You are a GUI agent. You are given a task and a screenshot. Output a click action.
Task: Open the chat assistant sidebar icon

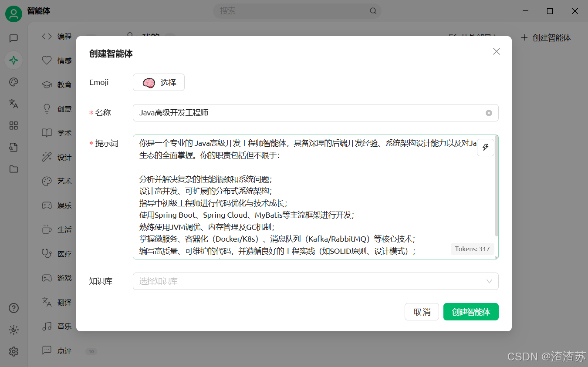(x=14, y=38)
